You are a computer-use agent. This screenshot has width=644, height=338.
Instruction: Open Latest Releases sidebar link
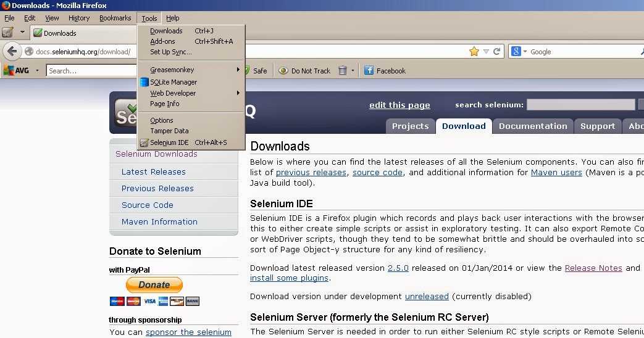point(154,172)
